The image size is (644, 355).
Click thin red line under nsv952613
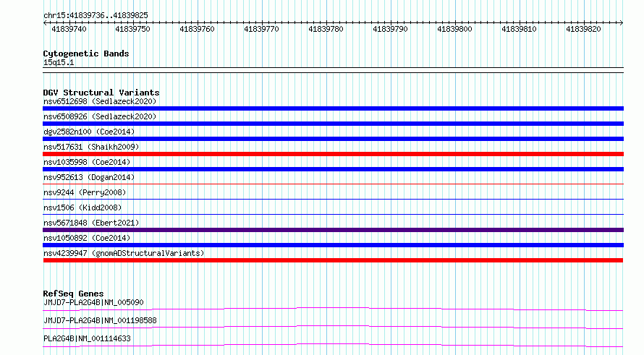(333, 184)
